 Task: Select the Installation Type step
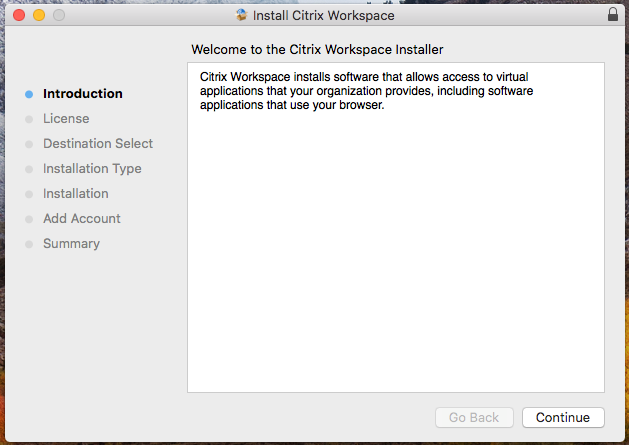[x=92, y=169]
